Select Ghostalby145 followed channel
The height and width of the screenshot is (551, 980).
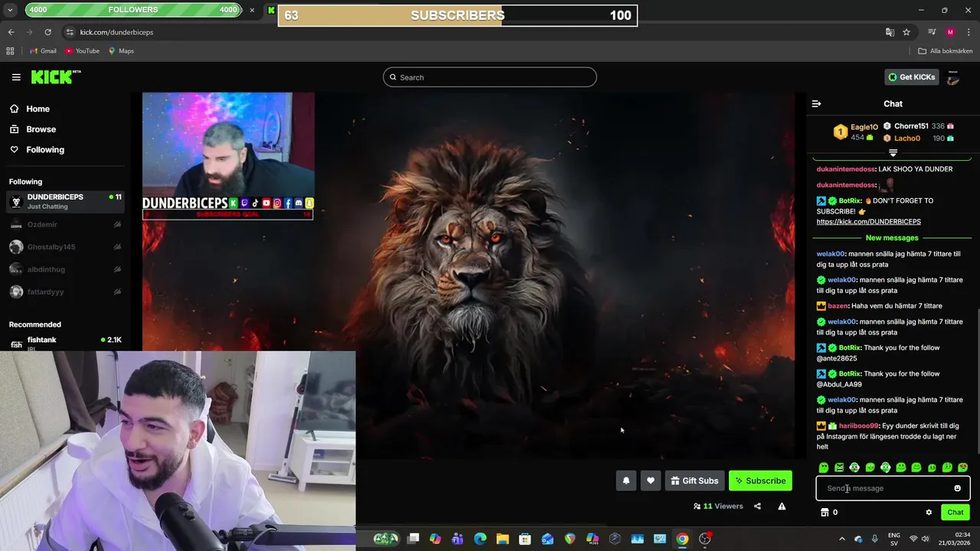[65, 246]
